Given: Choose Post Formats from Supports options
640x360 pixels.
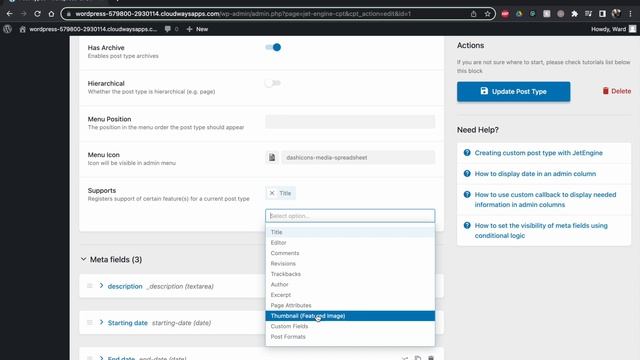Looking at the screenshot, I should [x=350, y=337].
